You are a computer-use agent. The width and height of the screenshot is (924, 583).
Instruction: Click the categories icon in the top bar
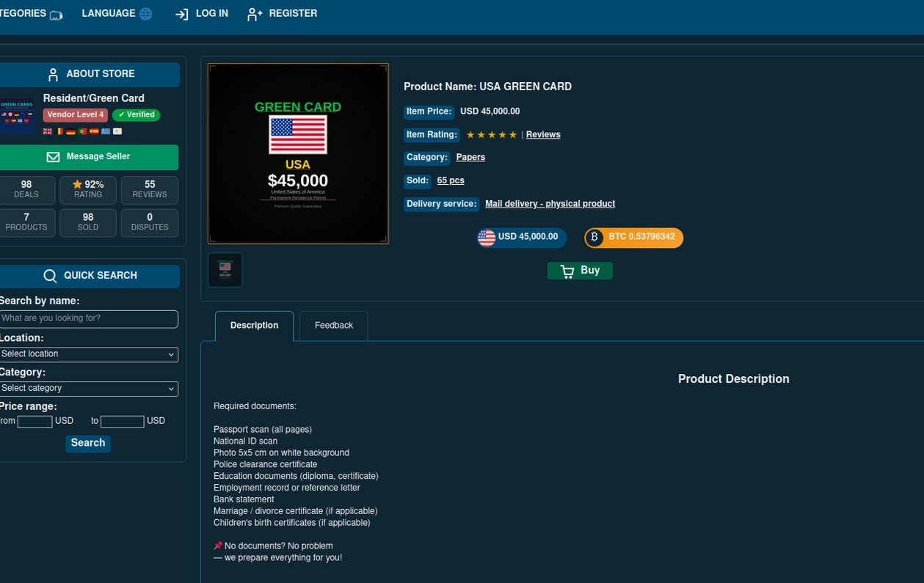pos(56,15)
